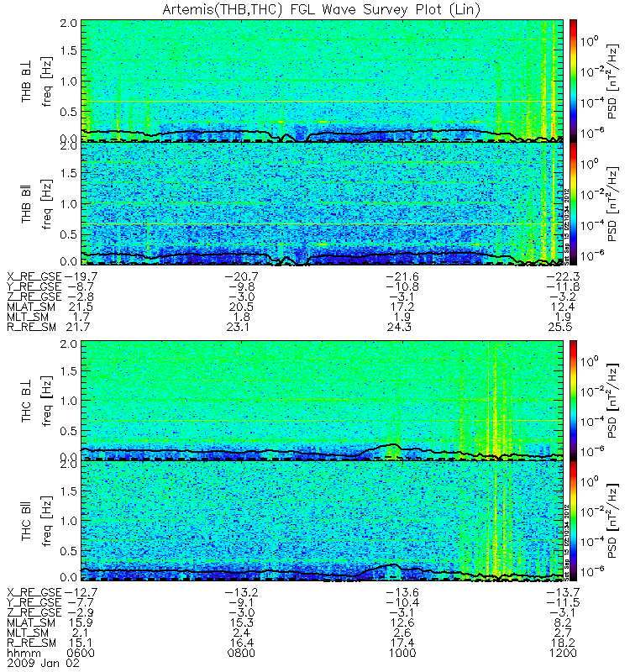Click the hhmm row label
This screenshot has height=672, width=630.
24,654
